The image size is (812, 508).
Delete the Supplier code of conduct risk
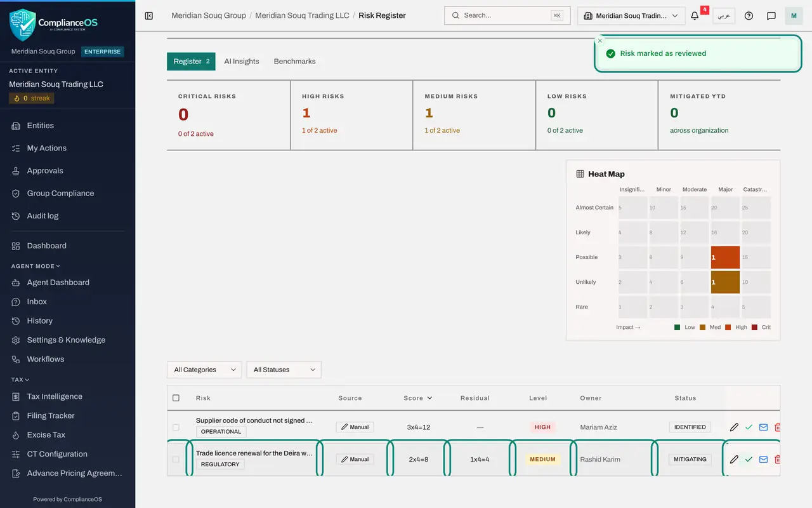pyautogui.click(x=777, y=427)
